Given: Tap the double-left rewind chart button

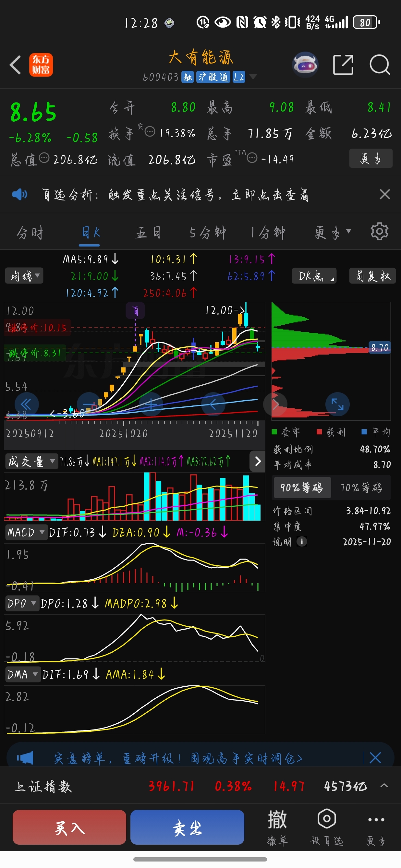Looking at the screenshot, I should [x=27, y=404].
